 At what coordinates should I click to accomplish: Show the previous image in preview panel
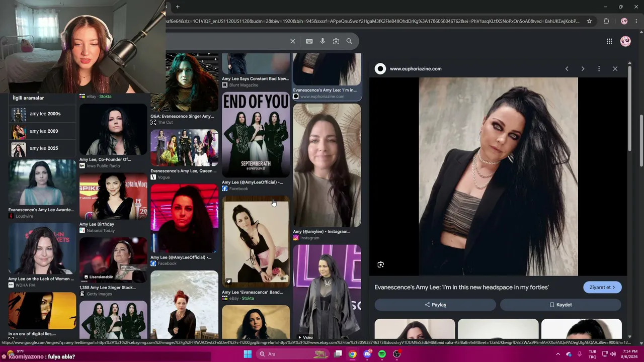[567, 69]
